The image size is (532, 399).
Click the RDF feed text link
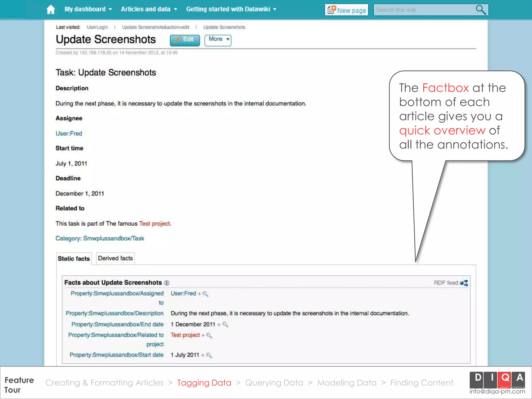[x=446, y=283]
